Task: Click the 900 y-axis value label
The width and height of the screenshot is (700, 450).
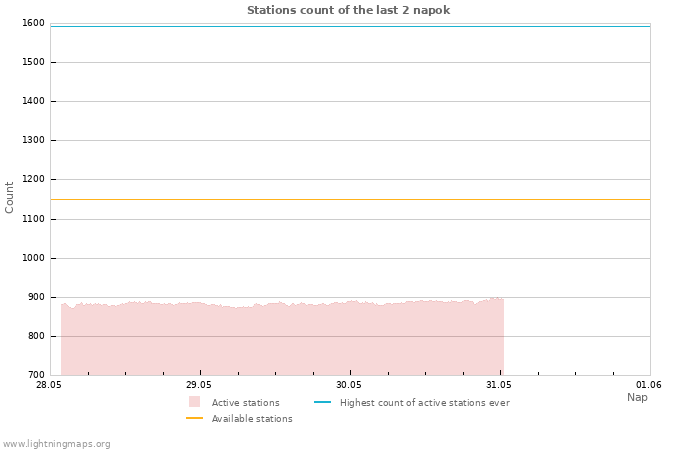Action: click(x=36, y=297)
